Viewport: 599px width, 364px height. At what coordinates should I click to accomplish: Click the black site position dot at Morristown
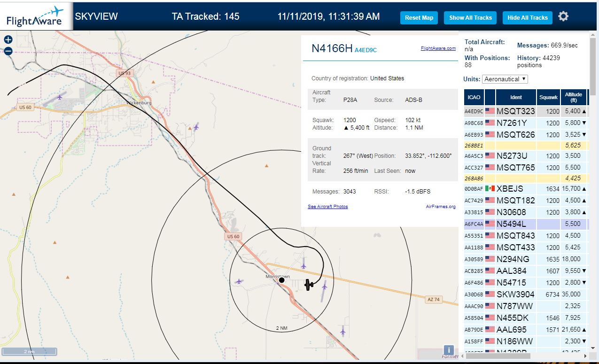pyautogui.click(x=281, y=280)
